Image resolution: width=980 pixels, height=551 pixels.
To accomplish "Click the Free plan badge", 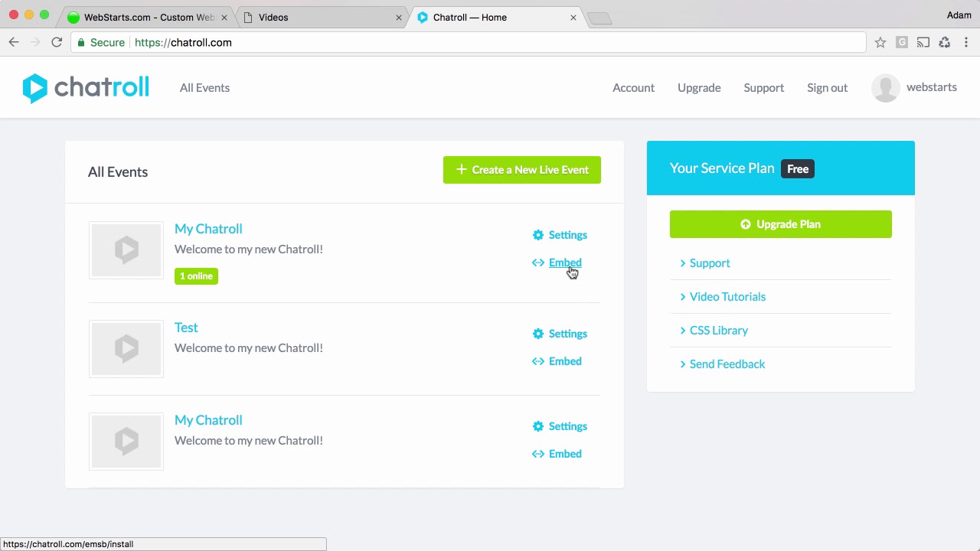I will 798,169.
